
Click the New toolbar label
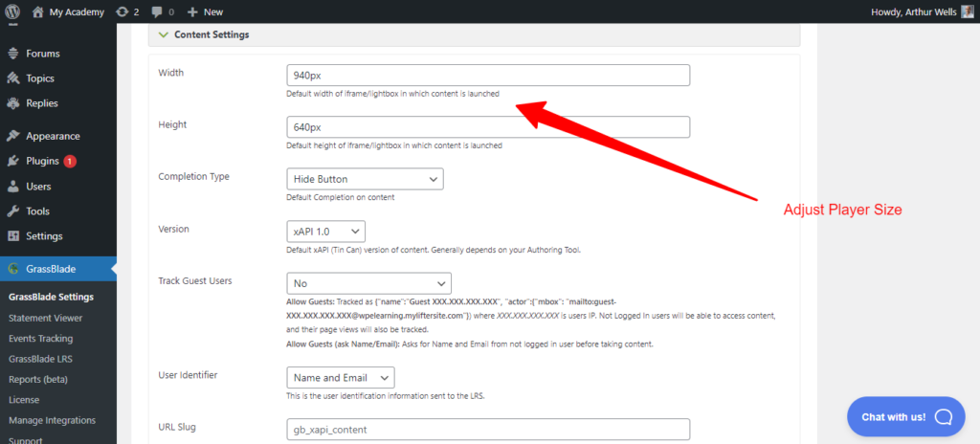point(213,11)
